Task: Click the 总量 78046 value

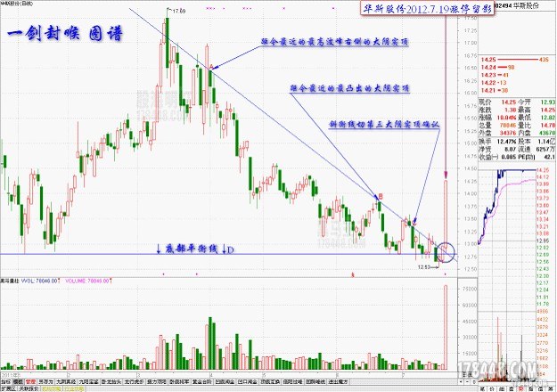Action: [x=508, y=125]
